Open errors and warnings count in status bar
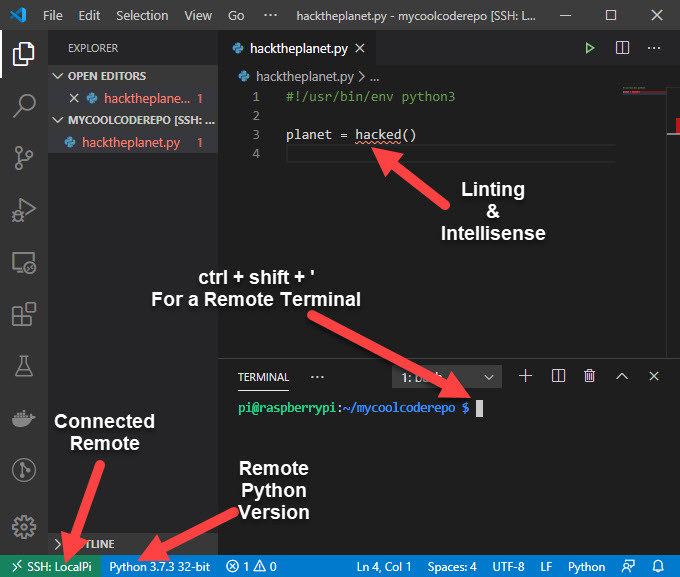 click(x=252, y=566)
